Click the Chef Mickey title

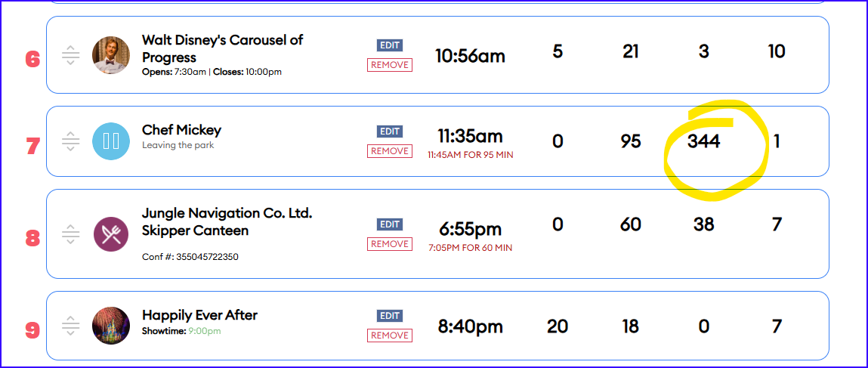pyautogui.click(x=181, y=130)
